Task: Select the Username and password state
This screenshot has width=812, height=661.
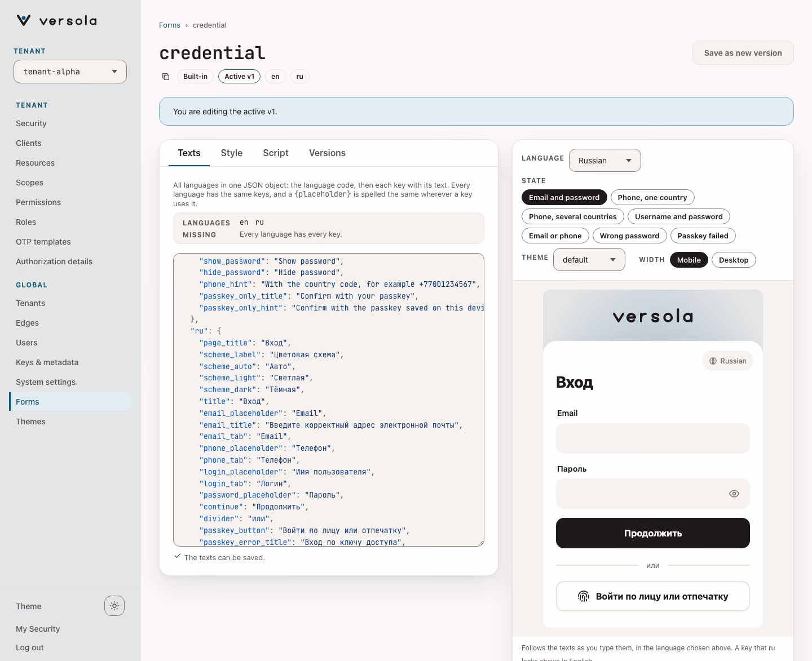Action: [x=679, y=216]
